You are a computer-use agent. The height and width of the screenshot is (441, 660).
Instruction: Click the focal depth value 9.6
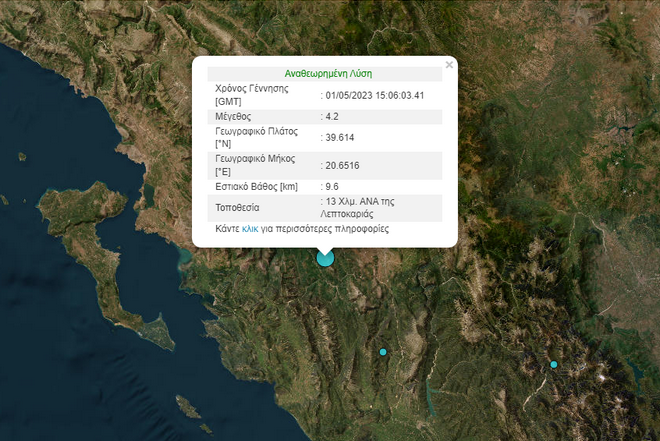tap(333, 187)
